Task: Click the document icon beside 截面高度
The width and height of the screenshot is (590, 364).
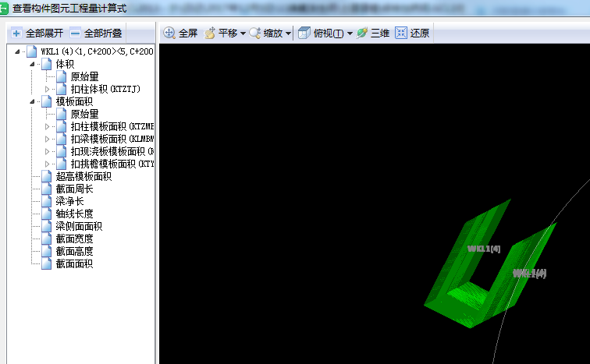Action: [x=47, y=251]
